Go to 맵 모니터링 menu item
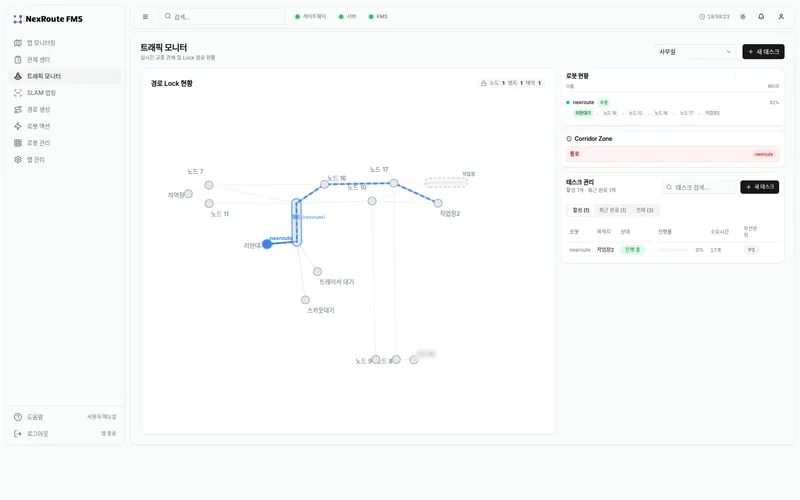 [65, 43]
